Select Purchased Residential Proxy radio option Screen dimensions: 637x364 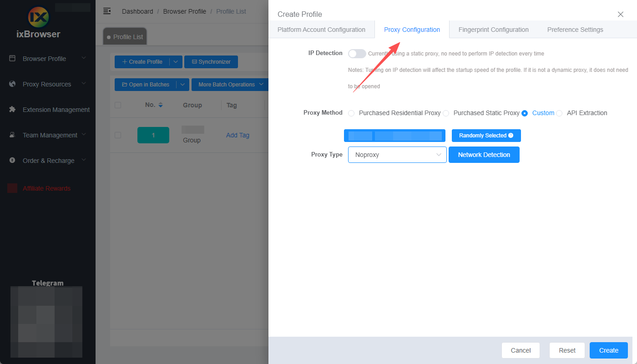351,113
